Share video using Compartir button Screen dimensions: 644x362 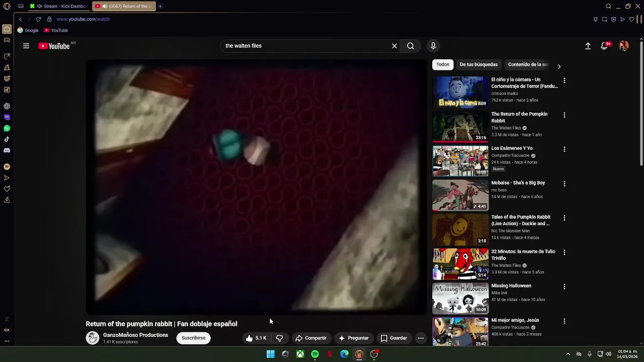[311, 338]
